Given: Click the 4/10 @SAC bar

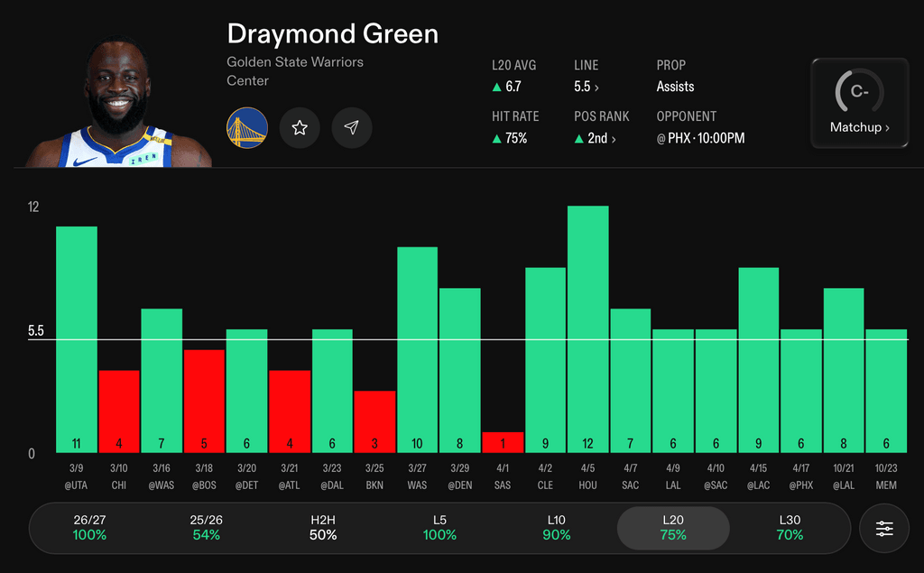Looking at the screenshot, I should 716,391.
